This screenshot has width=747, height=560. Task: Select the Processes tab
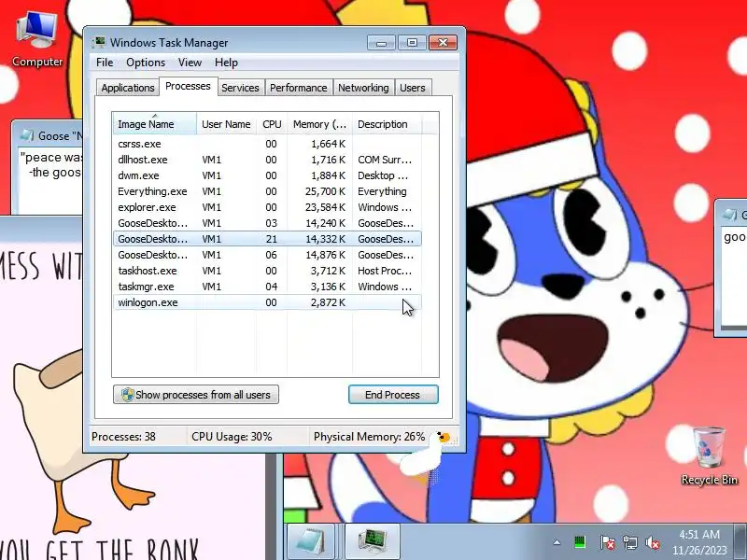[188, 86]
